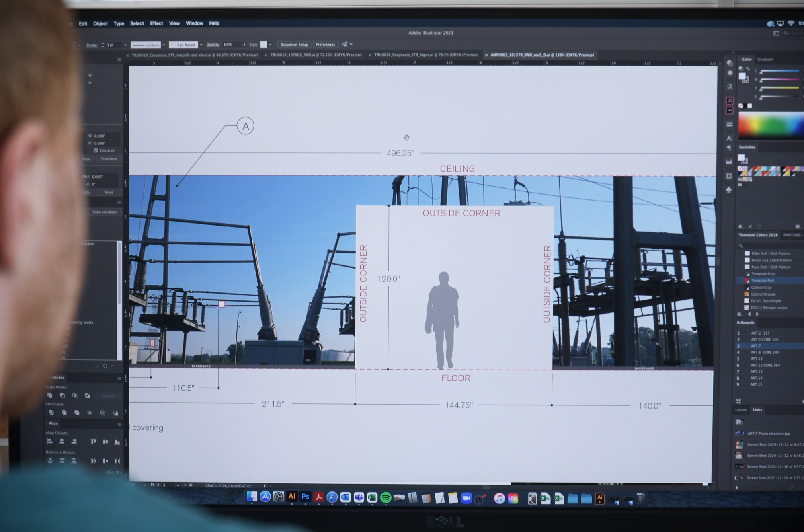Screen dimensions: 804x532
Task: Open the Stroke weight 1 pt dropdown
Action: click(125, 45)
